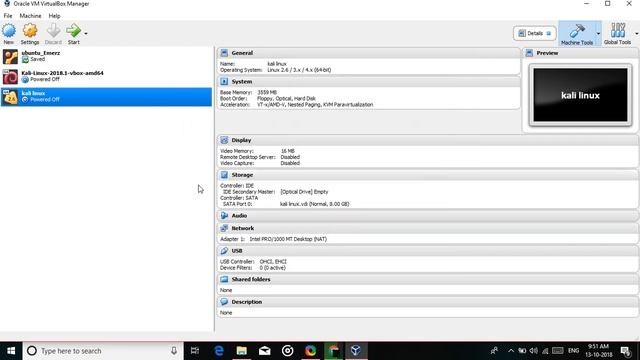The width and height of the screenshot is (640, 360).
Task: Open the USB section header link
Action: point(237,251)
